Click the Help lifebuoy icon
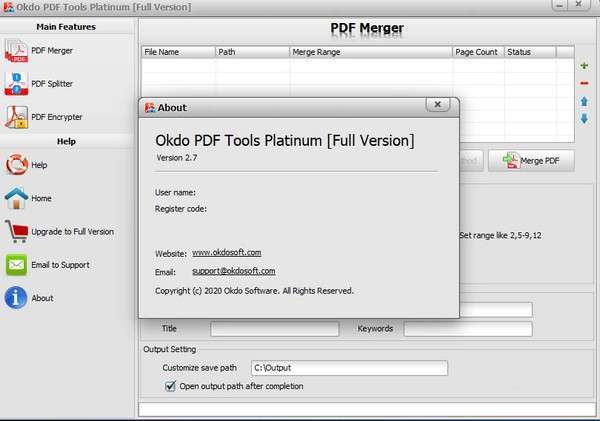 (x=16, y=165)
